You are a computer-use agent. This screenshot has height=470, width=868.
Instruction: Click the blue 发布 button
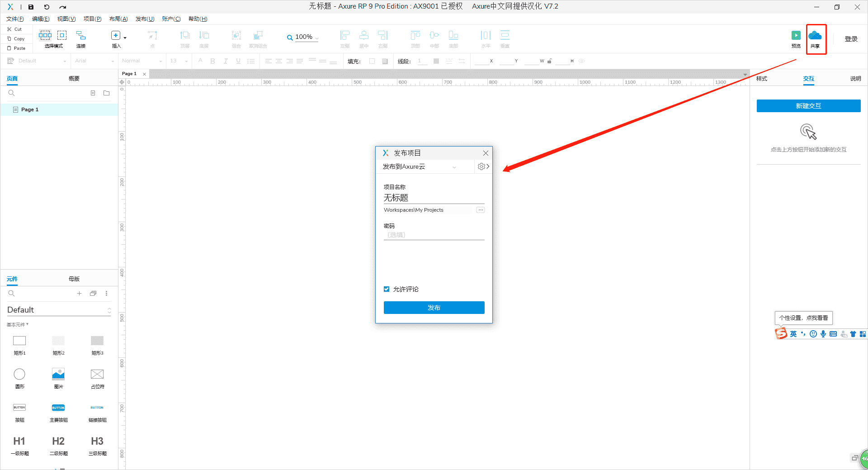pos(434,308)
